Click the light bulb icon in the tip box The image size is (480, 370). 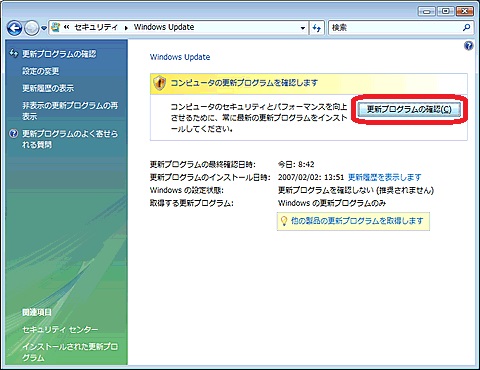coord(284,221)
